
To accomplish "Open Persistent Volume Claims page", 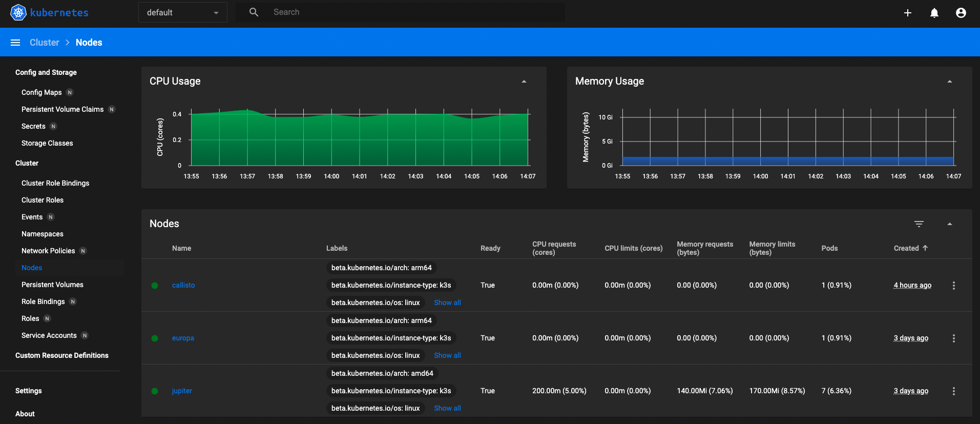I will tap(62, 109).
